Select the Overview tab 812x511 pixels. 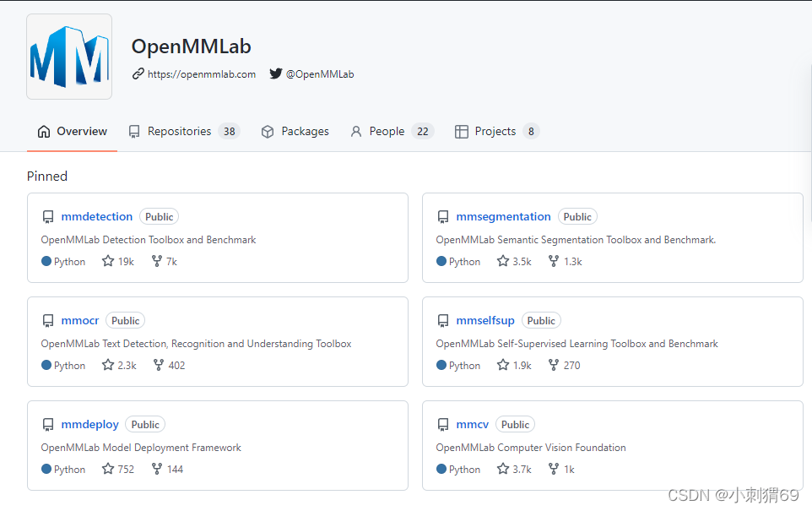73,131
